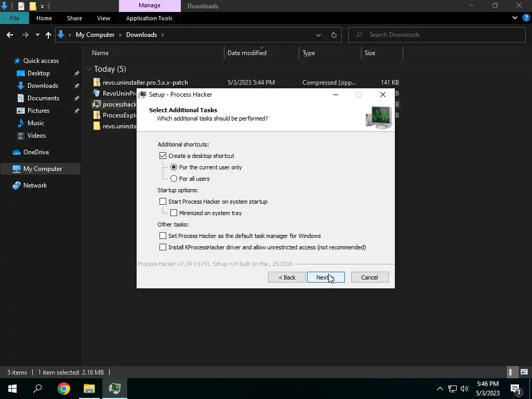This screenshot has width=532, height=399.
Task: Click the Next button in setup
Action: [x=326, y=277]
